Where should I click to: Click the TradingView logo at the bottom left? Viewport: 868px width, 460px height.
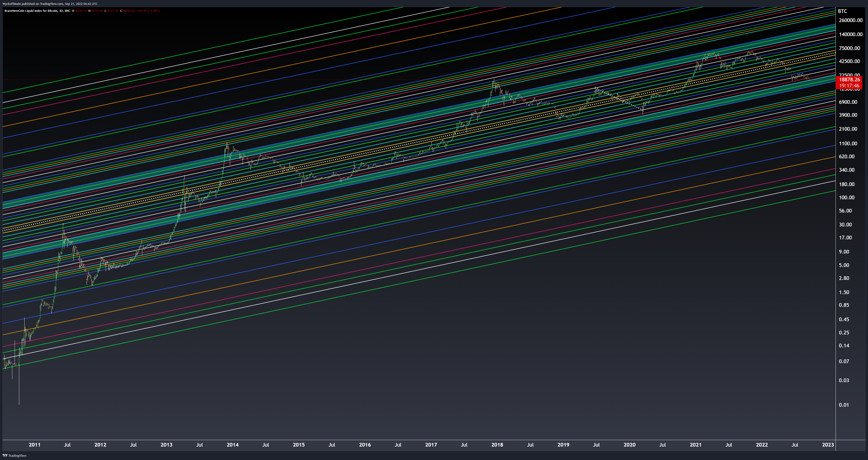pyautogui.click(x=14, y=456)
